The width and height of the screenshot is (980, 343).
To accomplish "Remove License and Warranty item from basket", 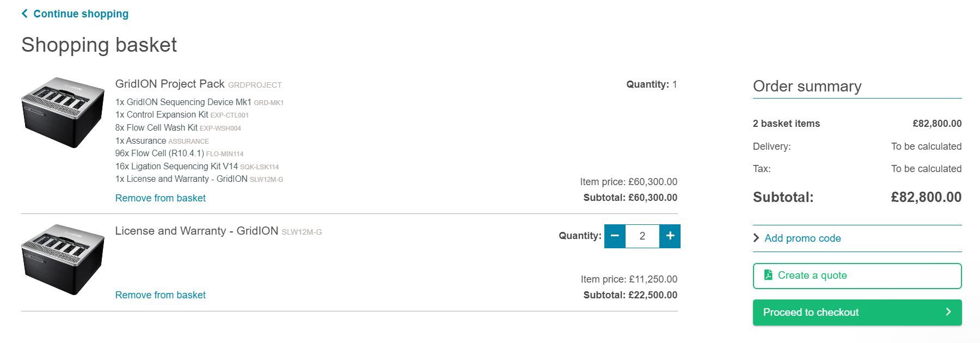I will click(x=160, y=295).
